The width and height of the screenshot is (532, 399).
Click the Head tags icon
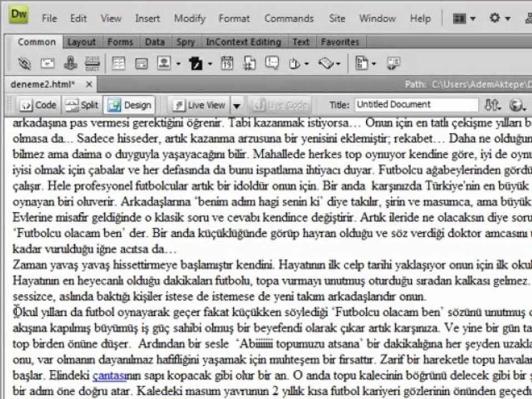click(x=294, y=63)
